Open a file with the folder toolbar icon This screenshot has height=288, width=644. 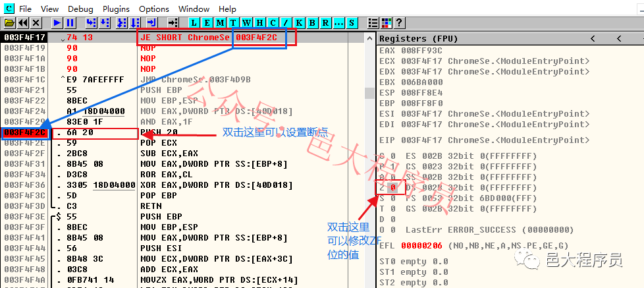tap(9, 22)
